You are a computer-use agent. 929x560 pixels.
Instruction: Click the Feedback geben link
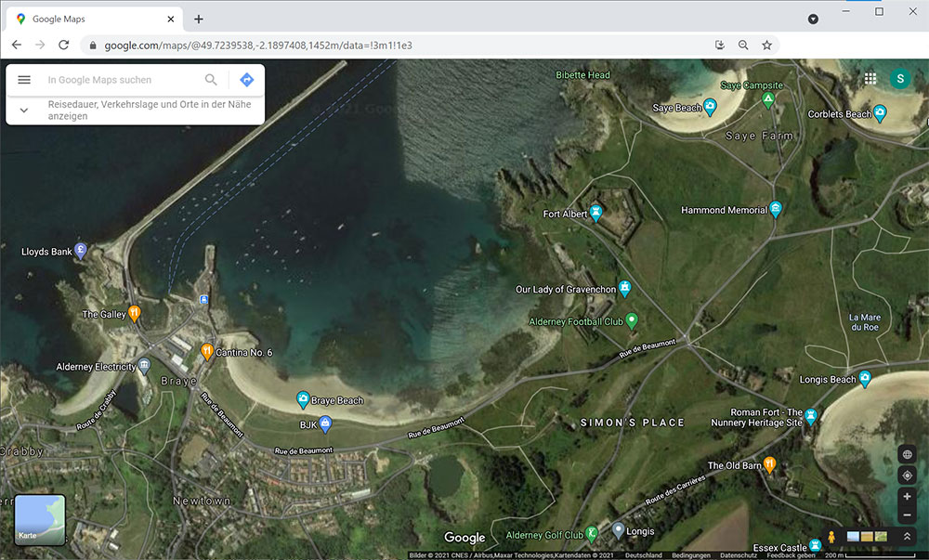click(x=791, y=555)
